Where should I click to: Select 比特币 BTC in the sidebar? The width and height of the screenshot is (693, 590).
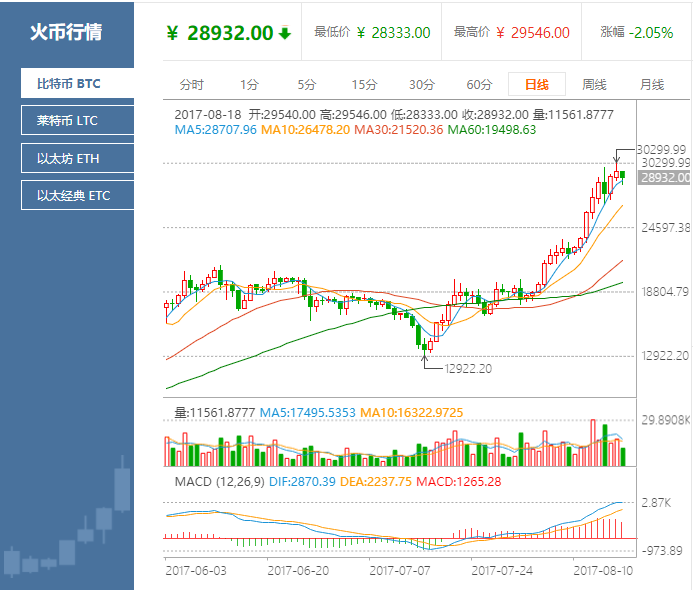point(77,84)
